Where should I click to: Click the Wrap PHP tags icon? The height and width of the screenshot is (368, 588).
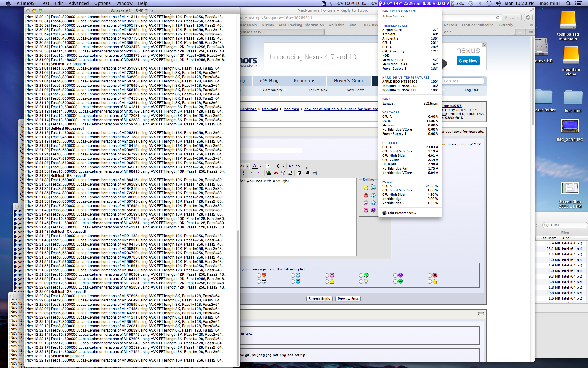pos(315,173)
